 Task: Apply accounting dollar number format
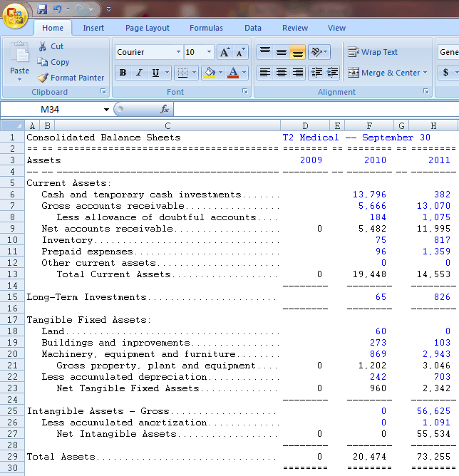click(x=445, y=73)
